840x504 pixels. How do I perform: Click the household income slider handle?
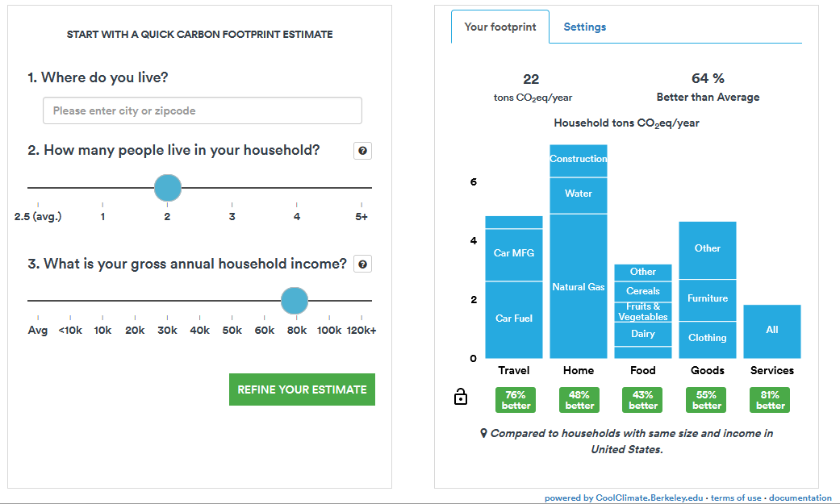295,301
